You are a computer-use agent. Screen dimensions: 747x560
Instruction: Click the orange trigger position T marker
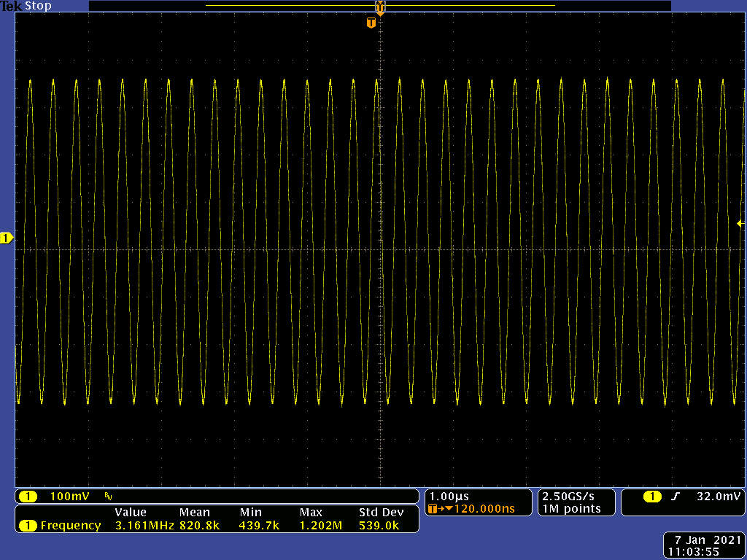tap(371, 23)
